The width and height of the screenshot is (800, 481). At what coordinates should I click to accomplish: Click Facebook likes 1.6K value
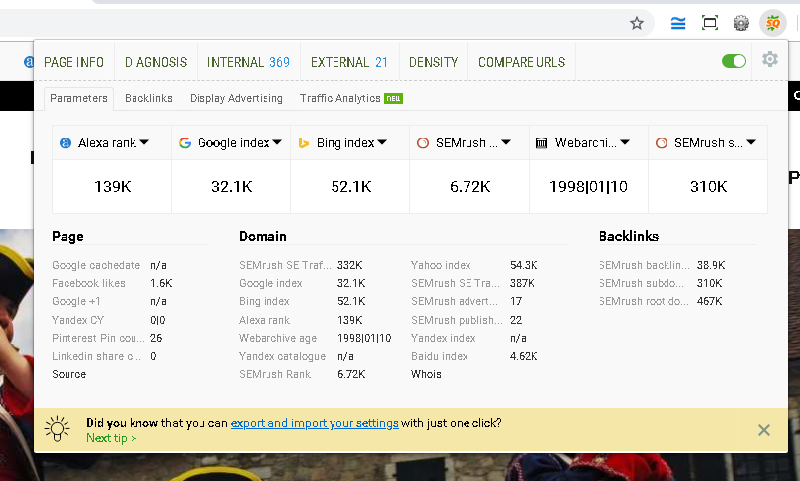click(161, 284)
